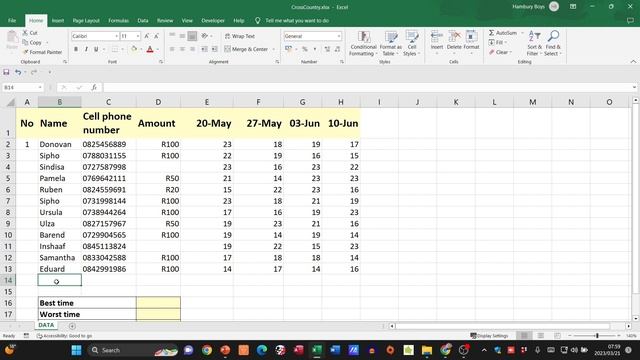This screenshot has width=640, height=360.
Task: Toggle Bottom Align in Alignment group
Action: coord(192,36)
